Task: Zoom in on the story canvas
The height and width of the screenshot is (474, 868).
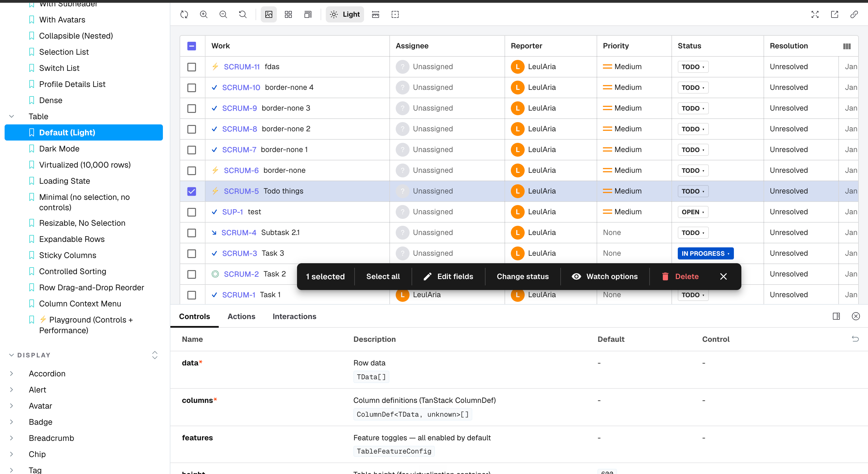Action: [x=203, y=14]
